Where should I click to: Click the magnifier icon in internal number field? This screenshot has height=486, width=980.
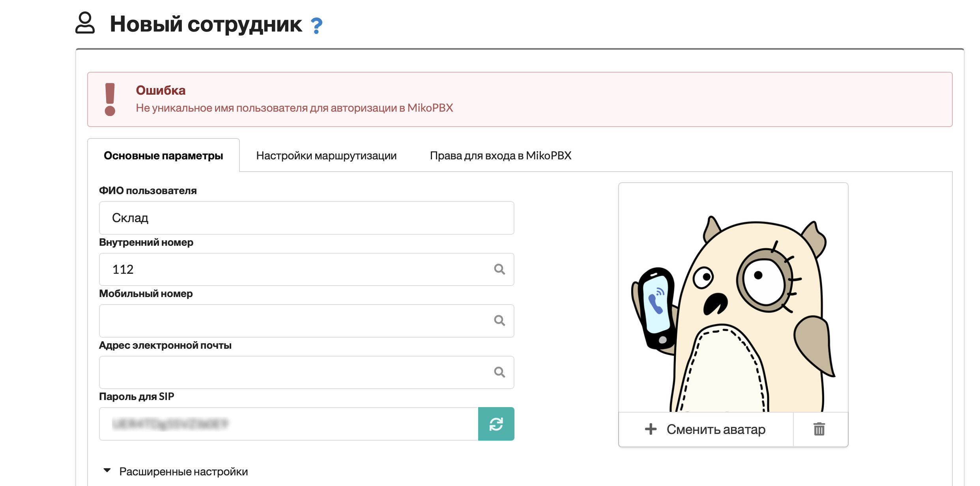tap(499, 269)
